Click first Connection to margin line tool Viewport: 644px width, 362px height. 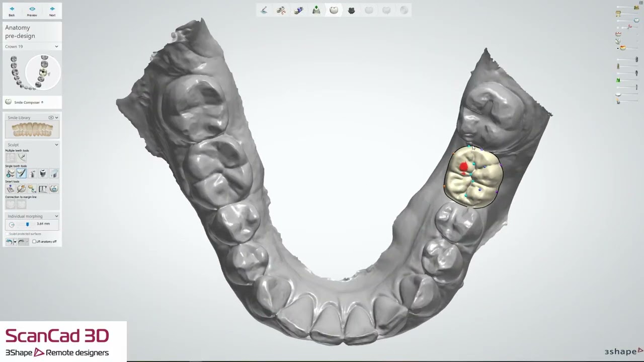pos(11,204)
